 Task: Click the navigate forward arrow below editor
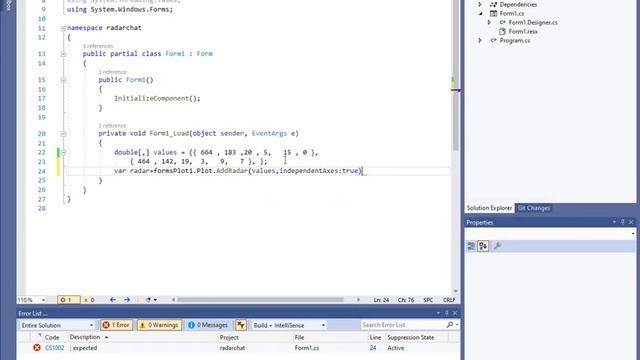coord(127,300)
